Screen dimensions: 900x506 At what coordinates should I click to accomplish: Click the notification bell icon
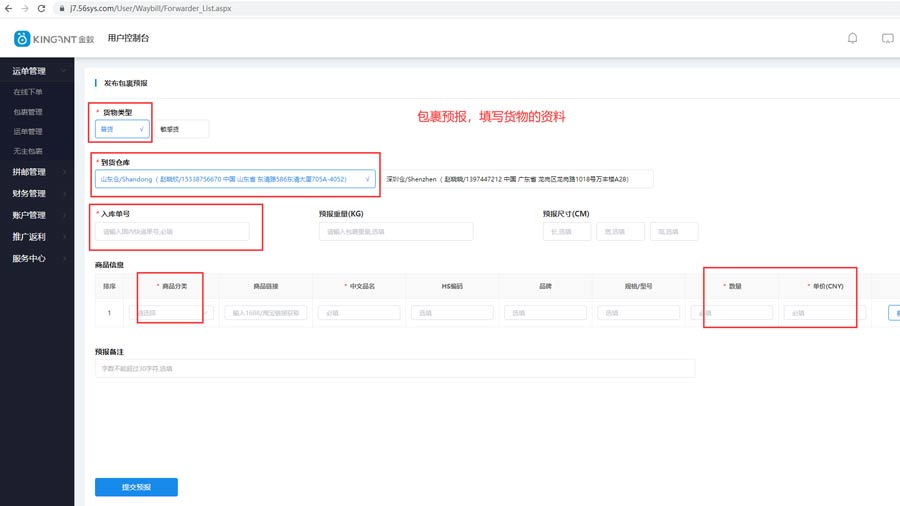pyautogui.click(x=852, y=38)
